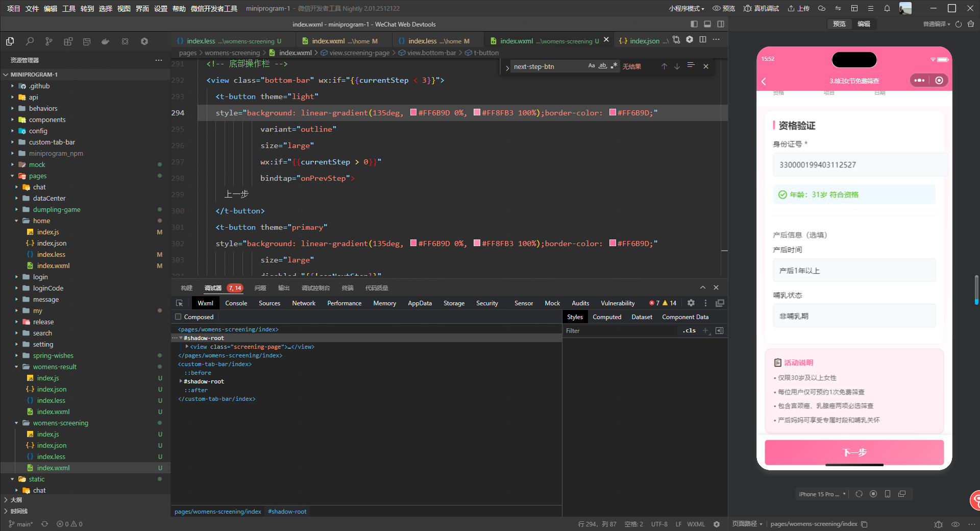Open the iPhone 15 Pro device dropdown
This screenshot has width=980, height=531.
coord(822,494)
